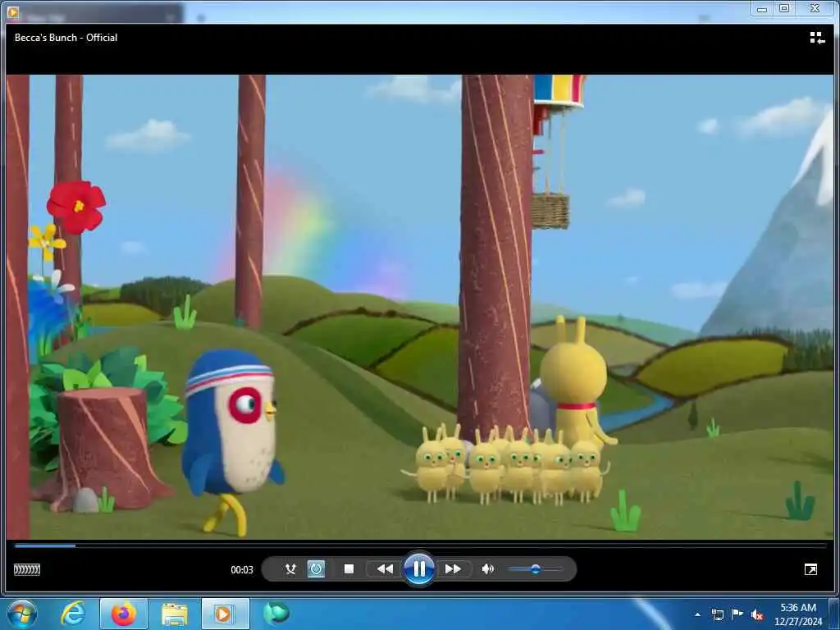
Task: Seek on the playback progress bar
Action: pos(421,546)
